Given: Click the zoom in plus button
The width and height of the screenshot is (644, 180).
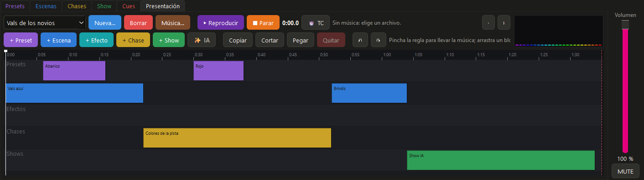Looking at the screenshot, I should 504,22.
